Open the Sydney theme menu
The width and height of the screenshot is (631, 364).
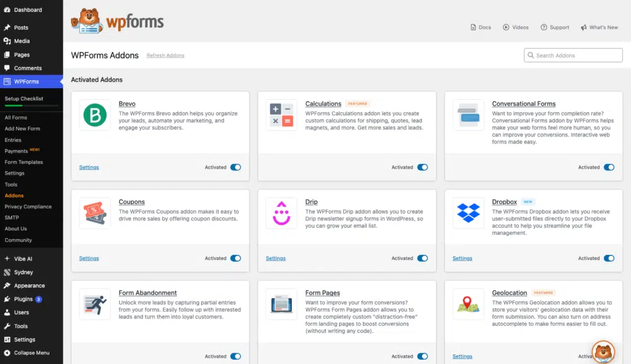(23, 272)
